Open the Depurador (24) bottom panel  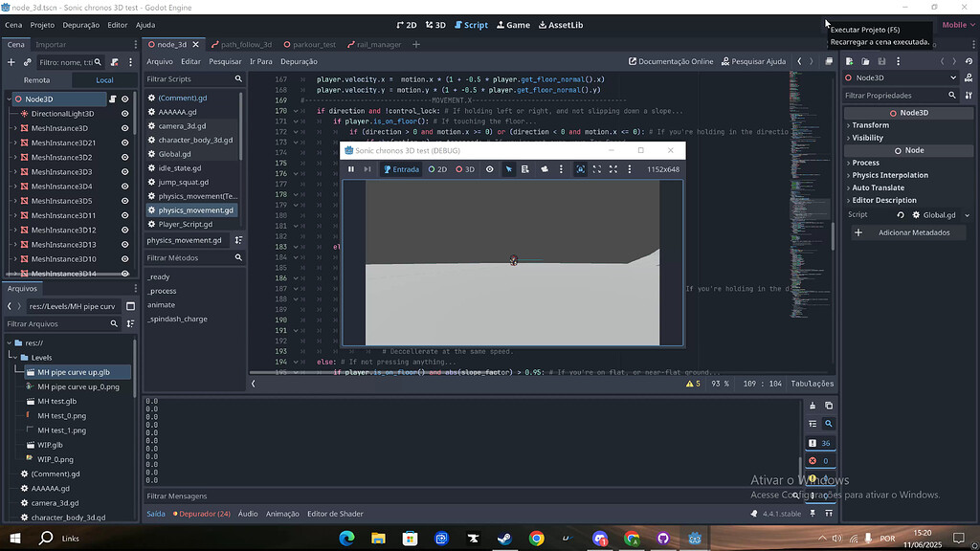point(201,514)
